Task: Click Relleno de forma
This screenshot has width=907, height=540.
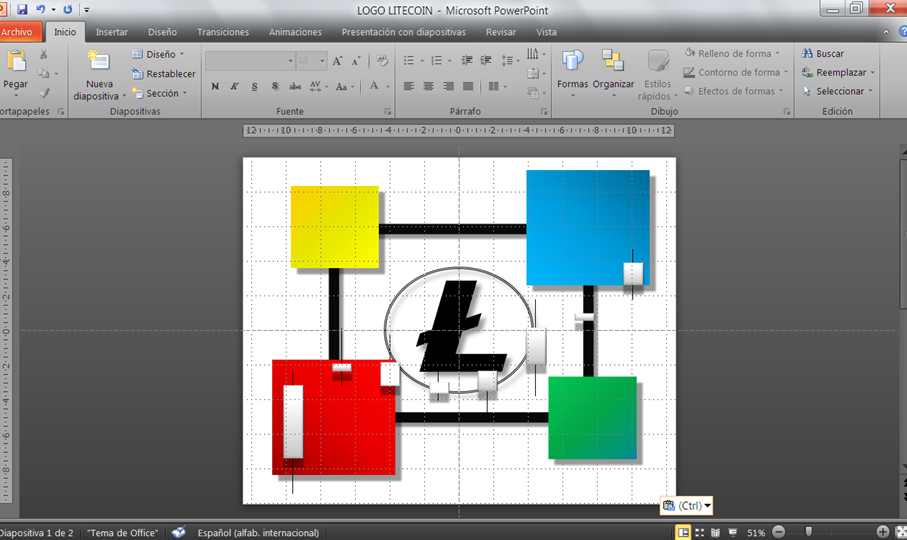Action: (x=732, y=53)
